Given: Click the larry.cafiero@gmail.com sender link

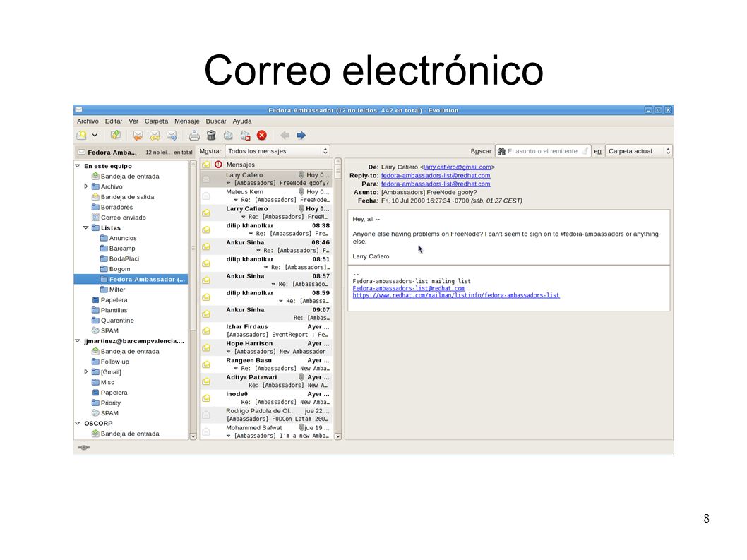Looking at the screenshot, I should click(458, 167).
